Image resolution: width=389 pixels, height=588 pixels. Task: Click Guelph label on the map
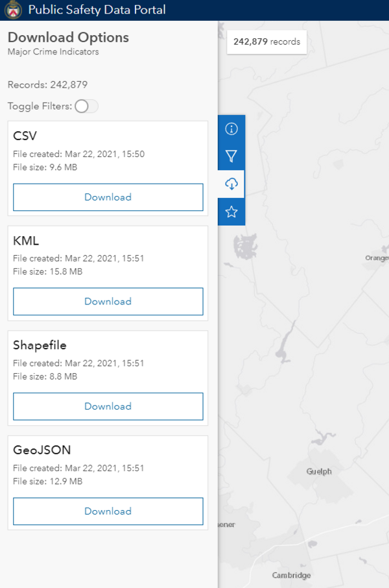click(x=318, y=472)
